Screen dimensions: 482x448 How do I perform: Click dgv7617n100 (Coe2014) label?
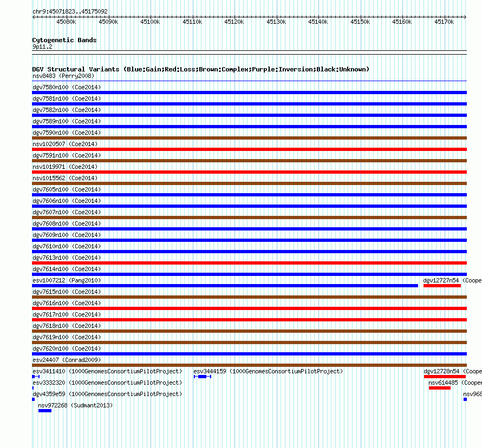(67, 314)
